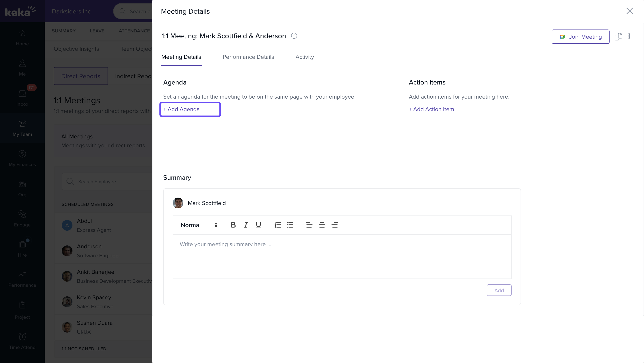Screen dimensions: 644x363
Task: Open the Activity tab
Action: (305, 57)
